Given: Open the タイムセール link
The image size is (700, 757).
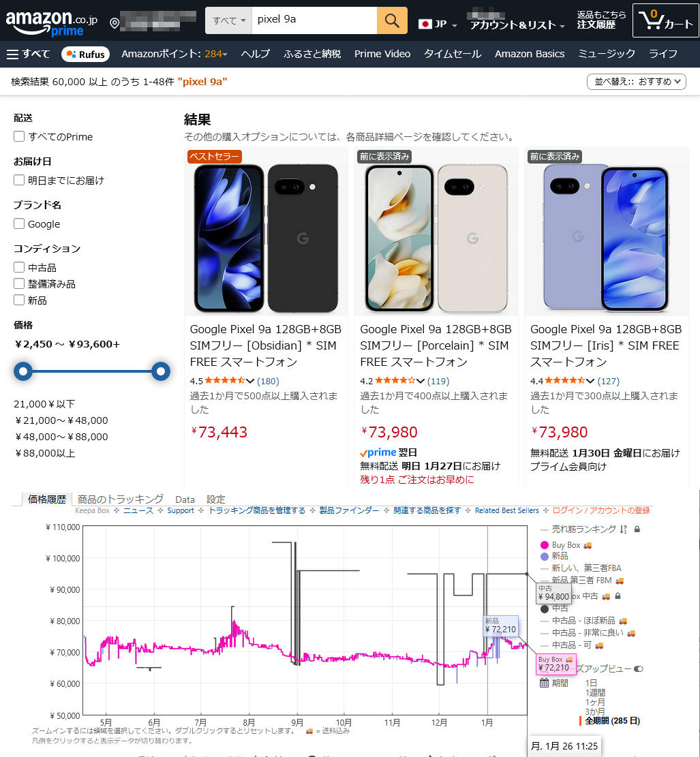Looking at the screenshot, I should (x=452, y=54).
